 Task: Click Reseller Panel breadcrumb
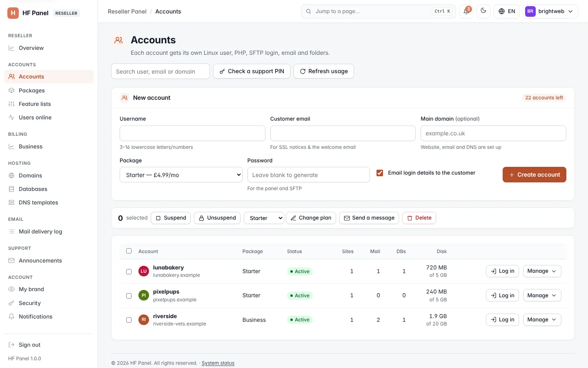pyautogui.click(x=127, y=11)
